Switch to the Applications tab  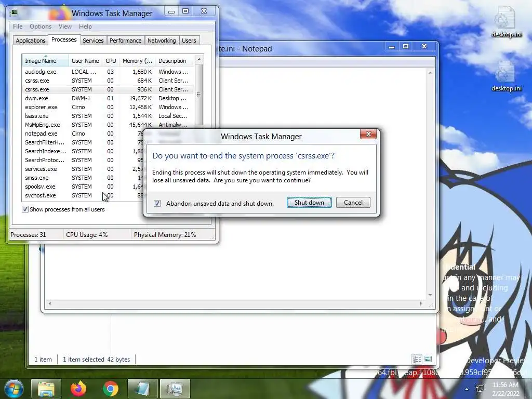pos(31,41)
